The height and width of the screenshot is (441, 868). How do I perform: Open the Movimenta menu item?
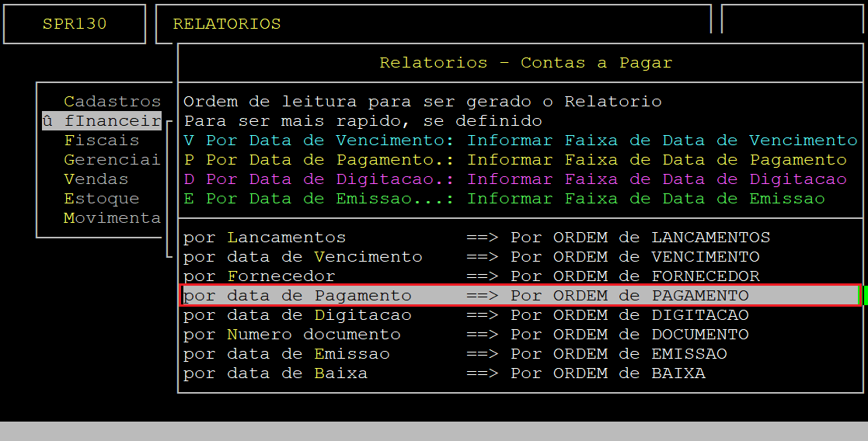(112, 218)
